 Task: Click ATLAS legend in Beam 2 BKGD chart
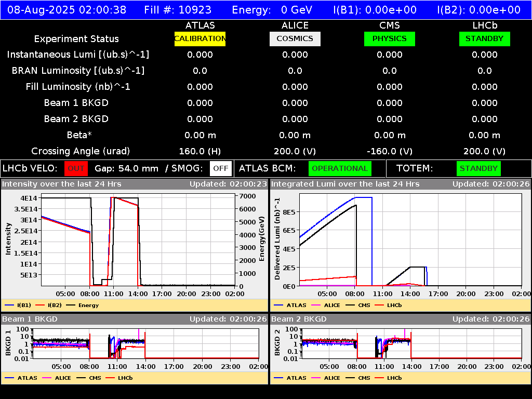290,378
